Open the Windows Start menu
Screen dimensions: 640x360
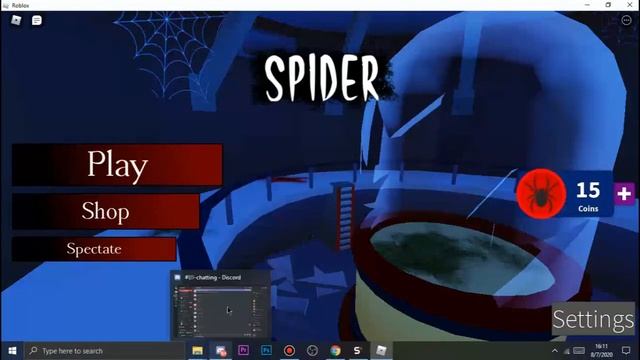point(12,351)
